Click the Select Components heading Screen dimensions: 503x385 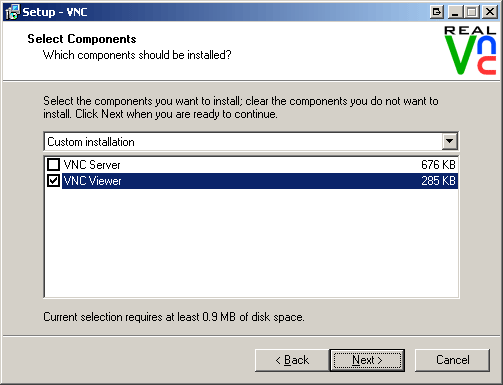coord(82,39)
